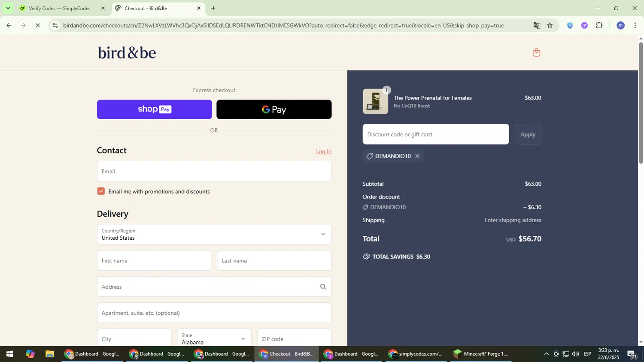Image resolution: width=644 pixels, height=362 pixels.
Task: Open simplycodes.com taskbar window
Action: pos(416,354)
